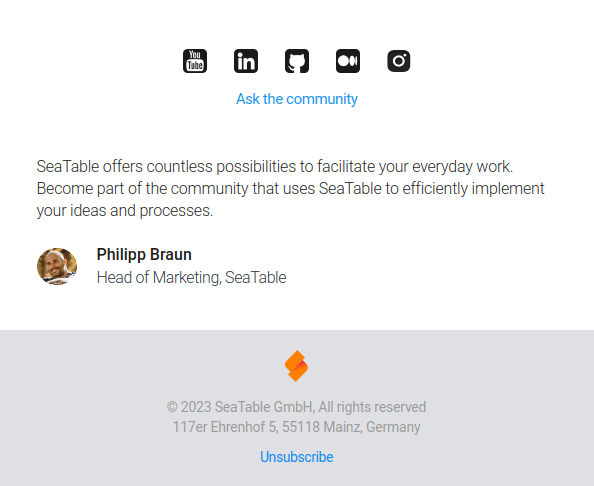
Task: Click the line starting Become part of
Action: 291,189
